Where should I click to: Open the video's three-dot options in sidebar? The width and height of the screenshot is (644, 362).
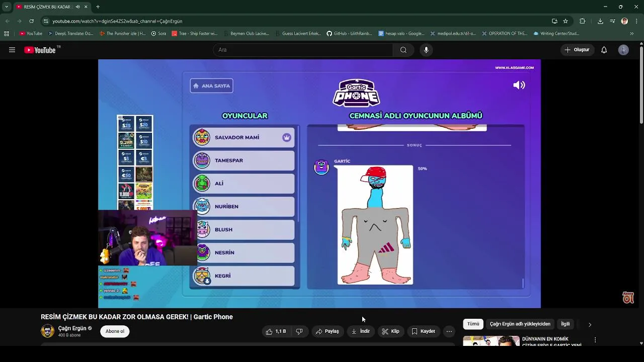[x=595, y=340]
